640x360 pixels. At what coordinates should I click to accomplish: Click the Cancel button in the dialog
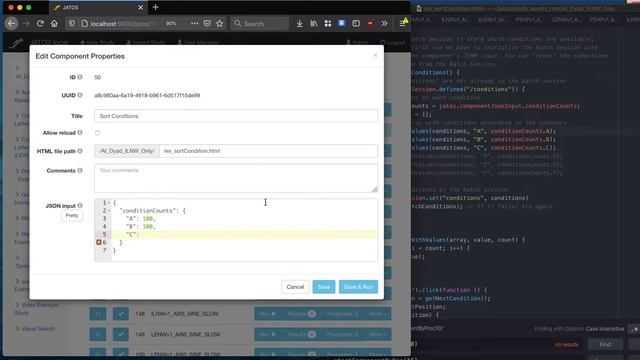295,287
